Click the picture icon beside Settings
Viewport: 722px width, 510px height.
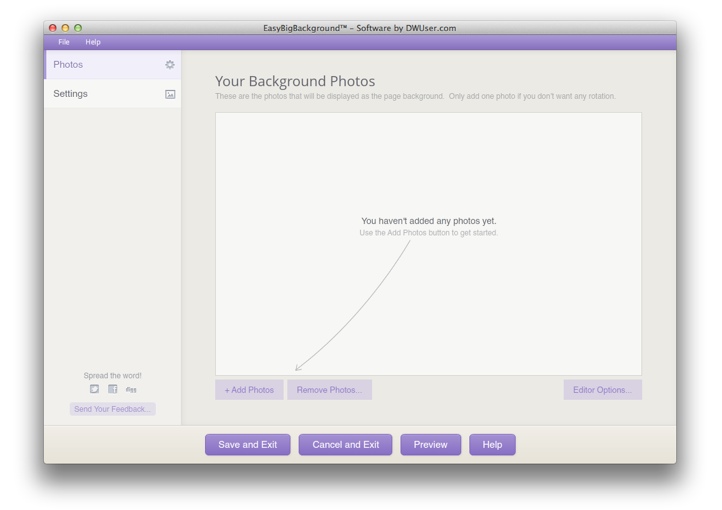[170, 94]
